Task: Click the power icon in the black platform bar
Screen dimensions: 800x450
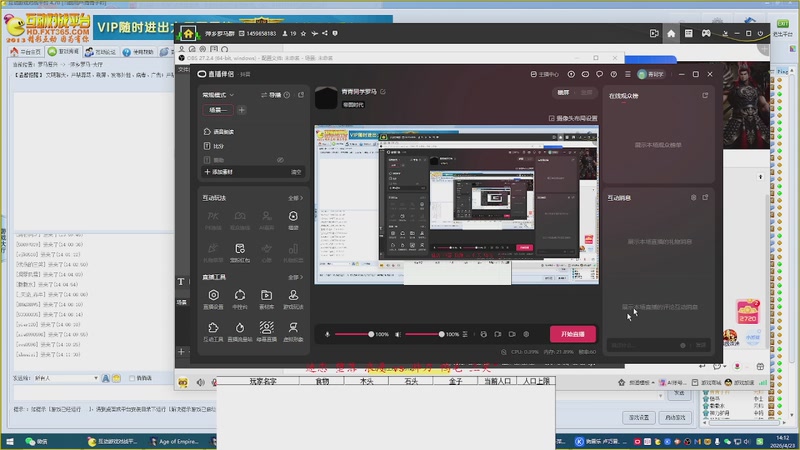Action: pyautogui.click(x=760, y=33)
